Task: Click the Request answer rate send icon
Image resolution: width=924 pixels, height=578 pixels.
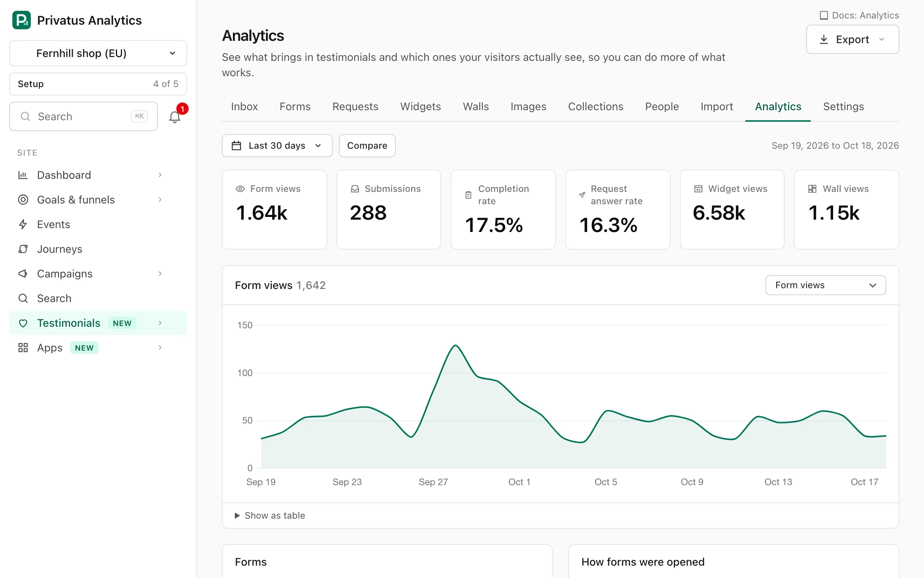Action: [582, 195]
